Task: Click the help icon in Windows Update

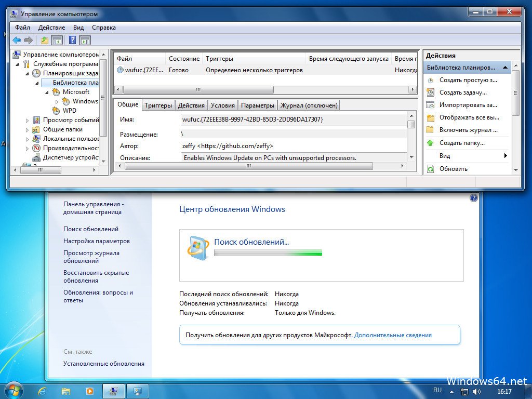Action: [473, 198]
